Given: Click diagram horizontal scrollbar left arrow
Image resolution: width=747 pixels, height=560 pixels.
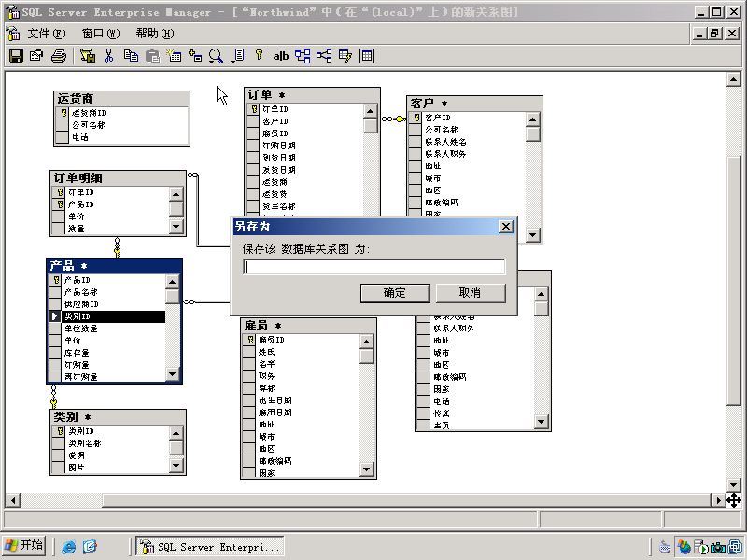Looking at the screenshot, I should pos(13,500).
